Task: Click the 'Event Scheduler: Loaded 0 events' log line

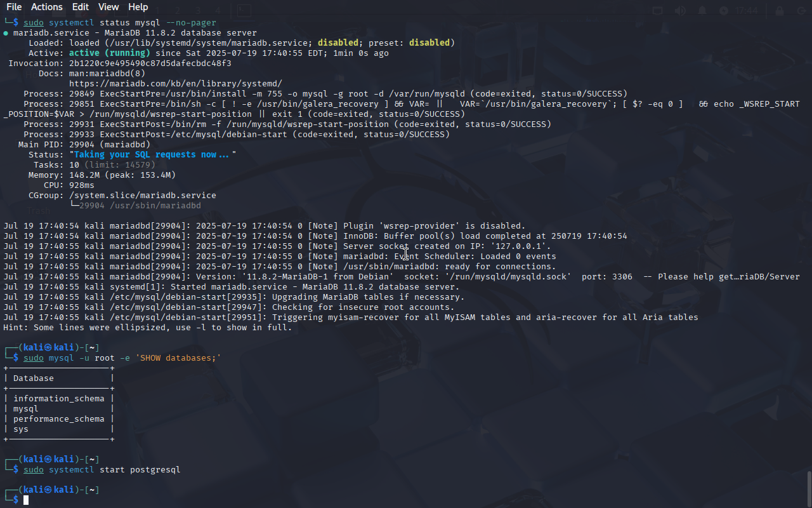Action: [280, 257]
